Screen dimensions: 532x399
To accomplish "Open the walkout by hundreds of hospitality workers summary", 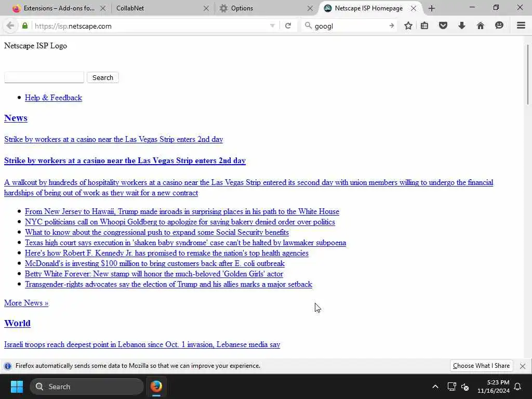I will tap(248, 188).
